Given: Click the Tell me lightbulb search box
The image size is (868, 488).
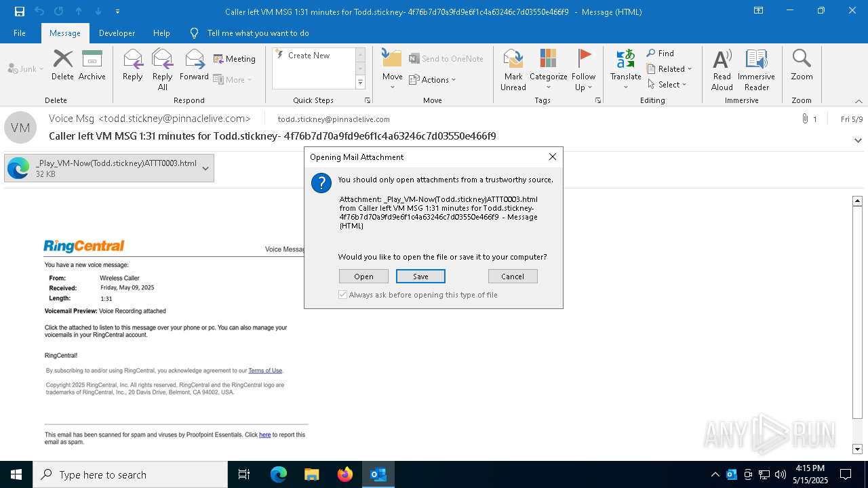Looking at the screenshot, I should point(249,33).
